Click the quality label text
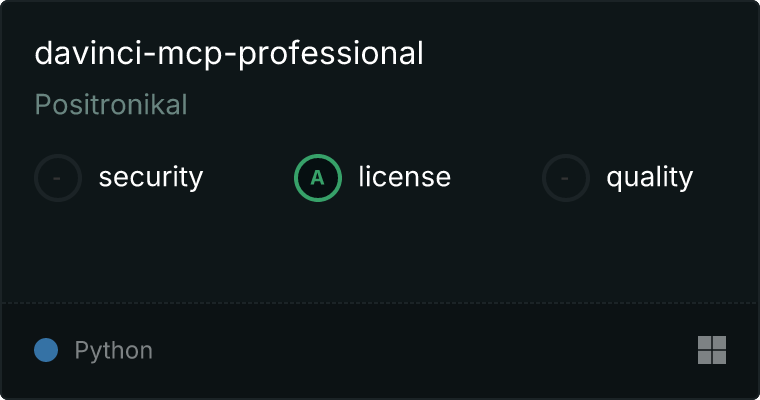This screenshot has height=400, width=760. point(649,177)
